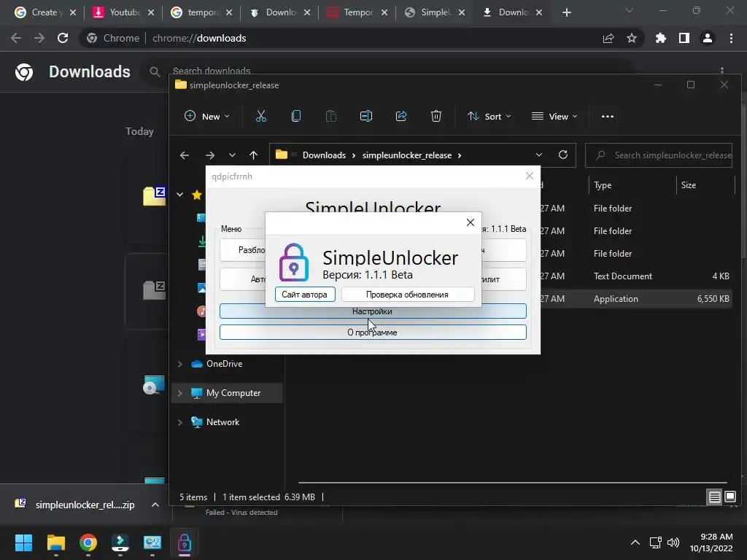Image resolution: width=747 pixels, height=560 pixels.
Task: Refresh the simpleunlocker_release folder
Action: [563, 155]
